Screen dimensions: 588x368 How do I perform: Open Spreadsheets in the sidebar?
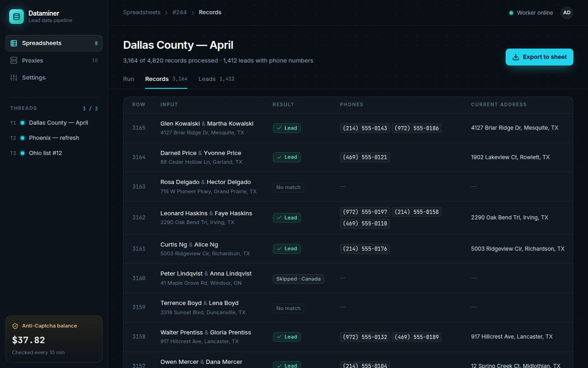pyautogui.click(x=54, y=43)
